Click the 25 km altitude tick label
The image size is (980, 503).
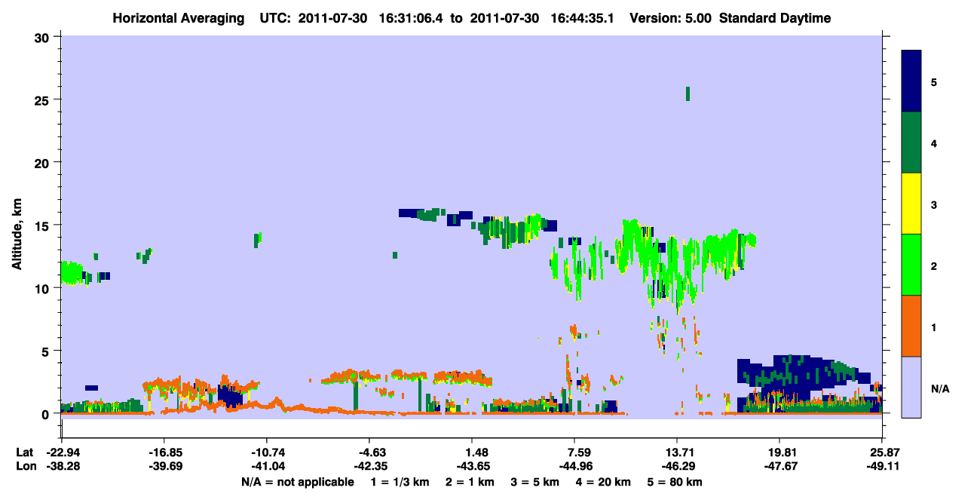tap(42, 100)
